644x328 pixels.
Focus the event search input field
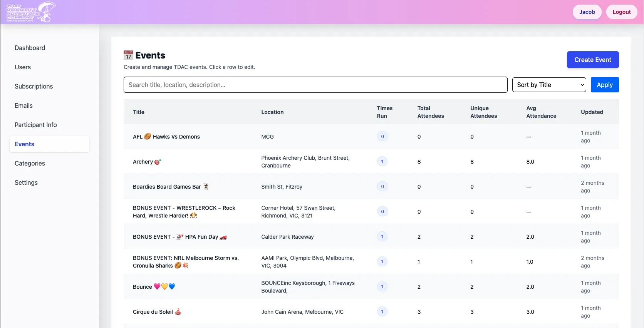click(x=315, y=85)
